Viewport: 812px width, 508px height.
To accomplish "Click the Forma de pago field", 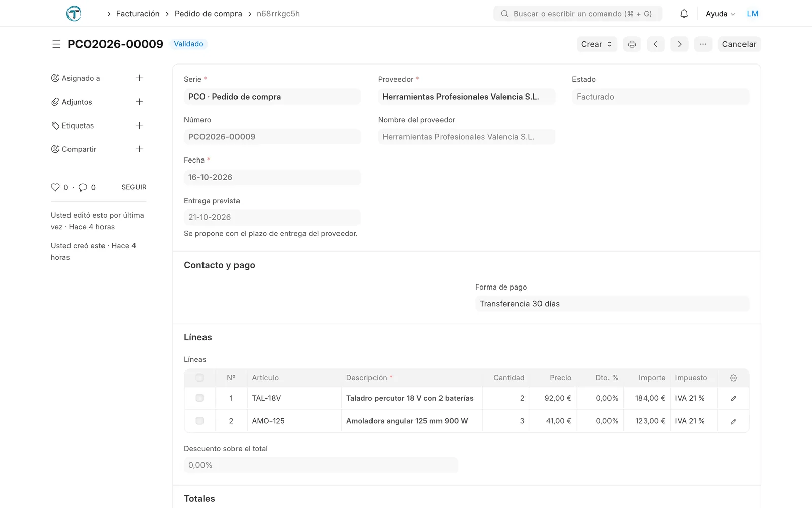I will 612,304.
